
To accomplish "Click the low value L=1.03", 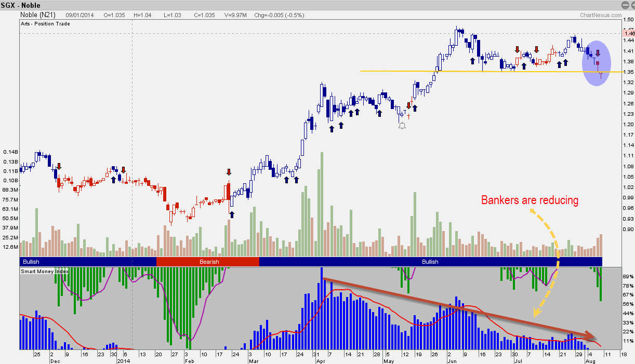I will (x=171, y=16).
